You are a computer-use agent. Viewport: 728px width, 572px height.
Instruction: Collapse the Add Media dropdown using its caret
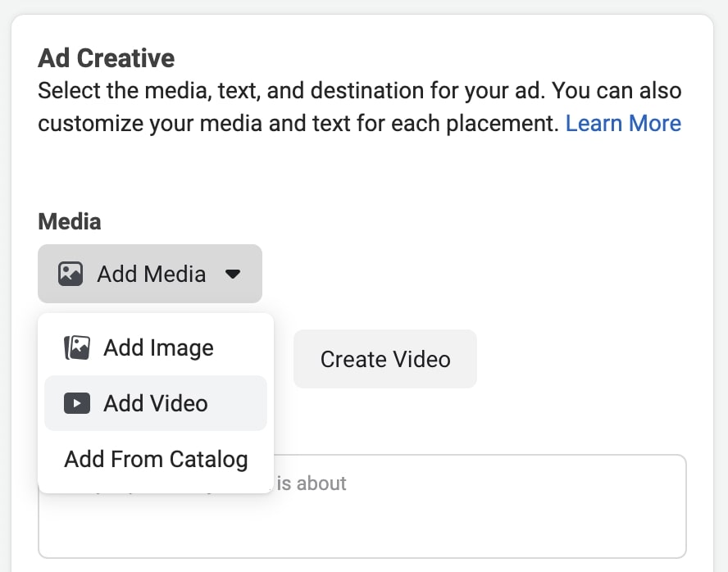point(233,274)
